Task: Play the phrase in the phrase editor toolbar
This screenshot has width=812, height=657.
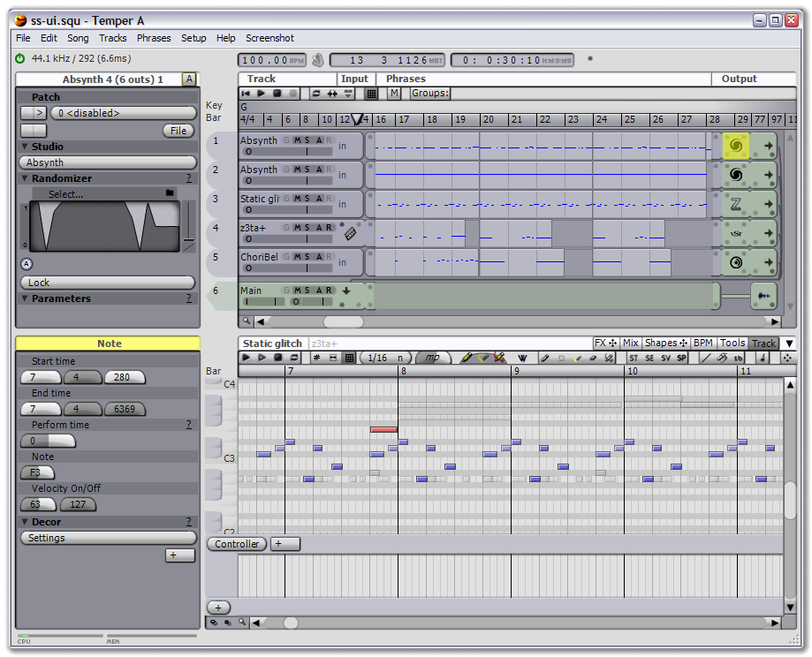Action: (246, 358)
